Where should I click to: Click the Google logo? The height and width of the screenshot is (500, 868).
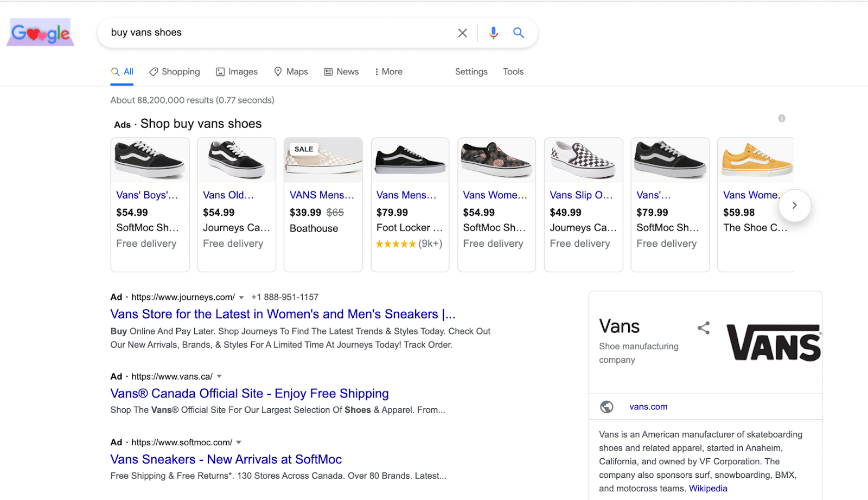[41, 33]
